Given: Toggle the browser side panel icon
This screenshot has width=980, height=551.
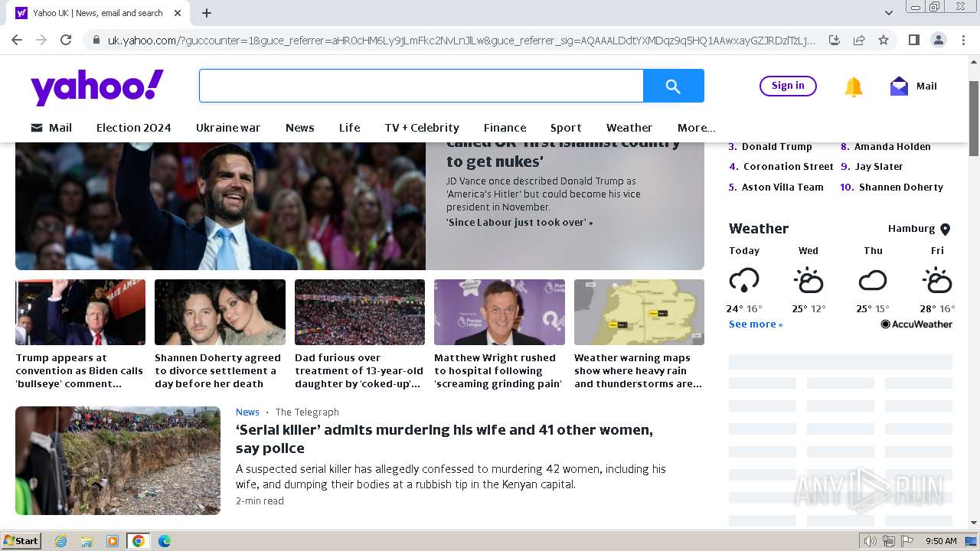Looking at the screenshot, I should tap(913, 40).
